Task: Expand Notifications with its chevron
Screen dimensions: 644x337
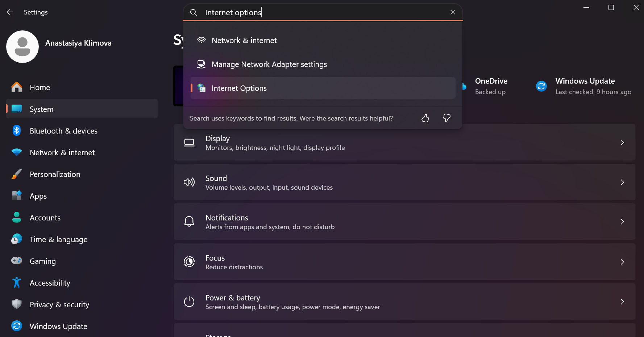Action: 622,222
